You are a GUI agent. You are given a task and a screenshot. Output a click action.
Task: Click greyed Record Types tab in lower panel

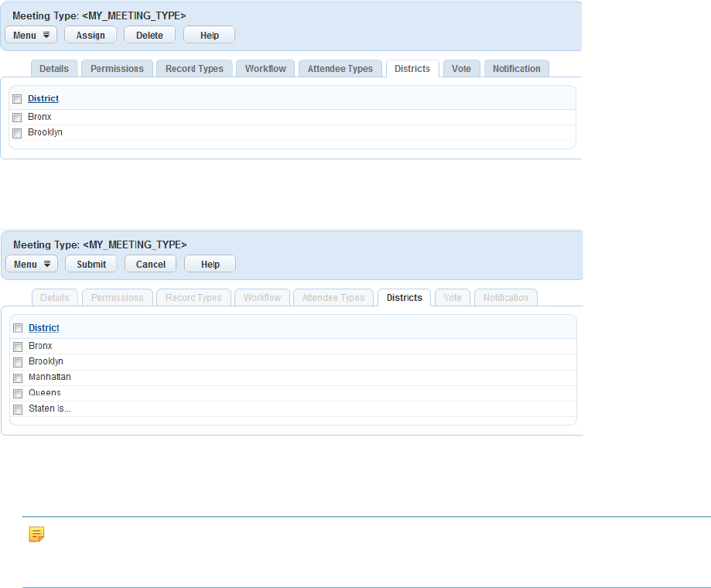[193, 298]
